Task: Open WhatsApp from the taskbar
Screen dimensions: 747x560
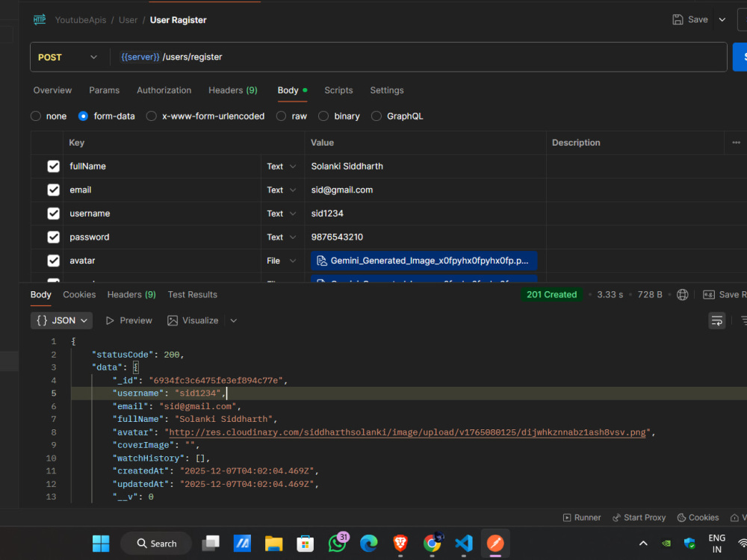Action: click(x=338, y=544)
